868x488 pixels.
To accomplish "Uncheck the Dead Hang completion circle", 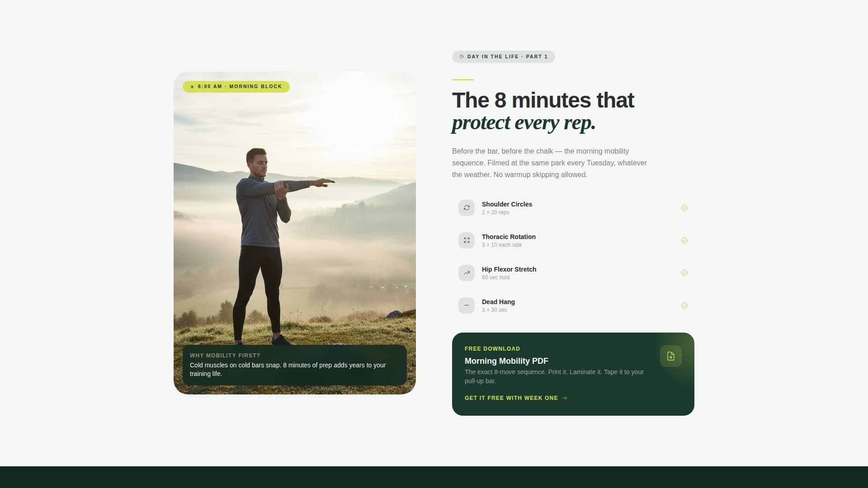I will click(684, 305).
